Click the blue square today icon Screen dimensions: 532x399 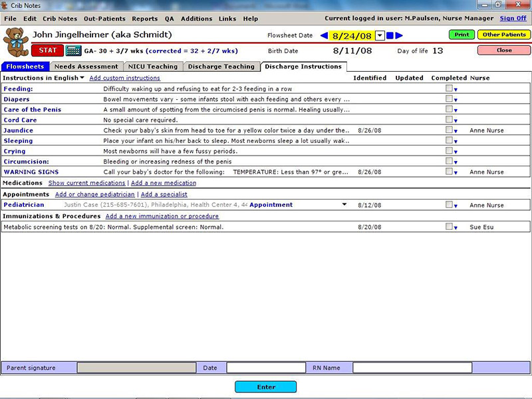point(390,36)
